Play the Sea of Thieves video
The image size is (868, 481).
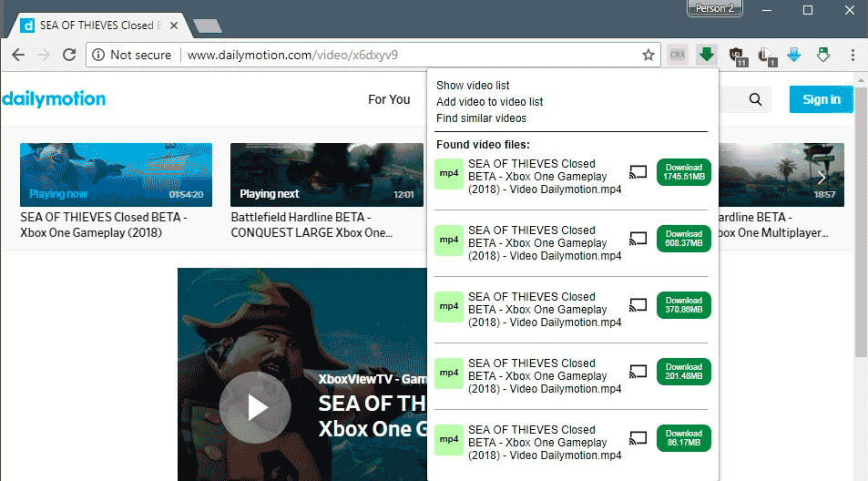[255, 408]
